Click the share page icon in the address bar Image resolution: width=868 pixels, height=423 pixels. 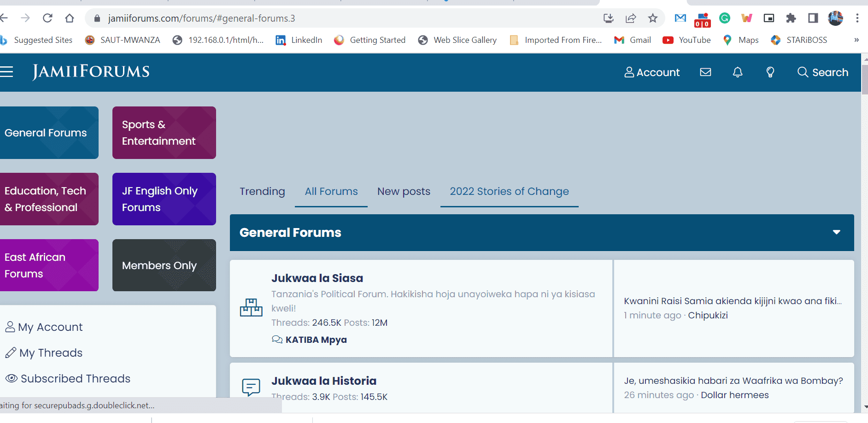[631, 18]
